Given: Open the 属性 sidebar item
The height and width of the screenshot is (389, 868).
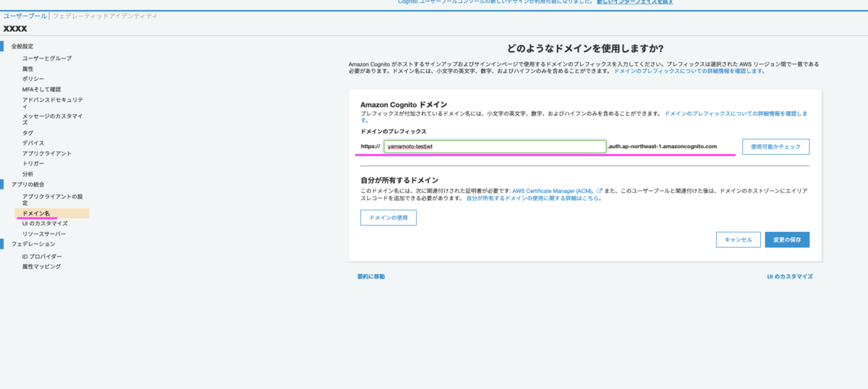Looking at the screenshot, I should tap(27, 69).
